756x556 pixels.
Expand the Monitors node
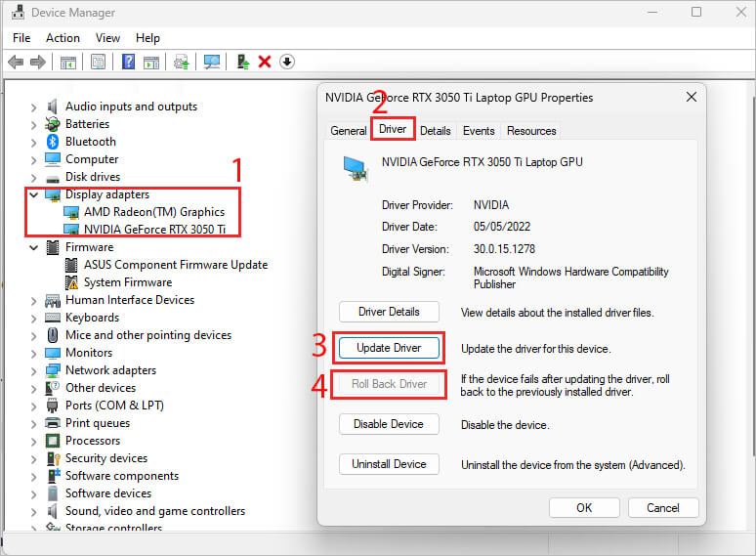coord(33,354)
